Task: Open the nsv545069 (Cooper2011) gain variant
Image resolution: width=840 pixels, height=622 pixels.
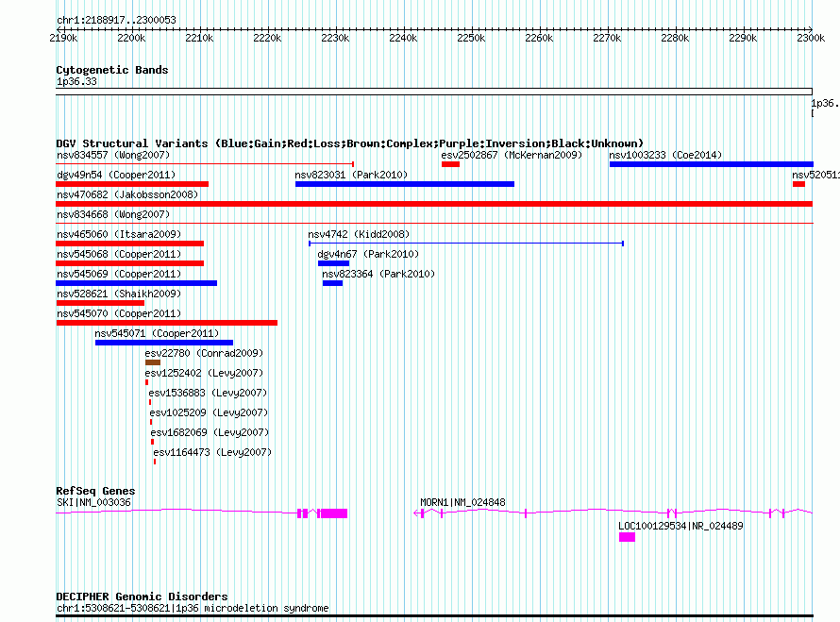Action: tap(136, 283)
